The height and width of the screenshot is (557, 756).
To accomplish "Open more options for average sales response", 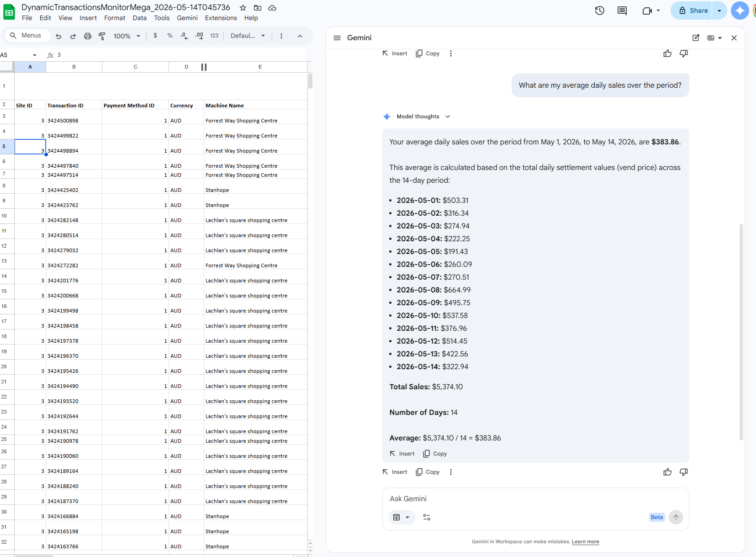I will [451, 472].
